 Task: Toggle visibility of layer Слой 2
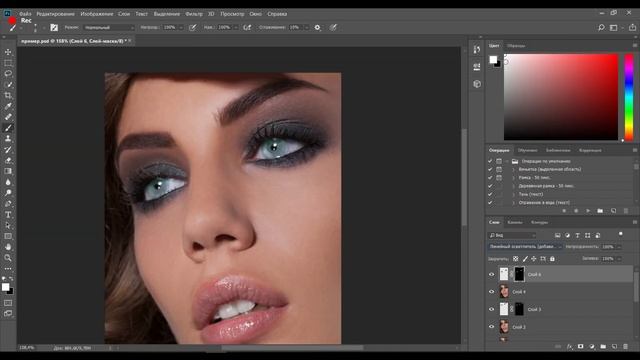click(x=491, y=327)
